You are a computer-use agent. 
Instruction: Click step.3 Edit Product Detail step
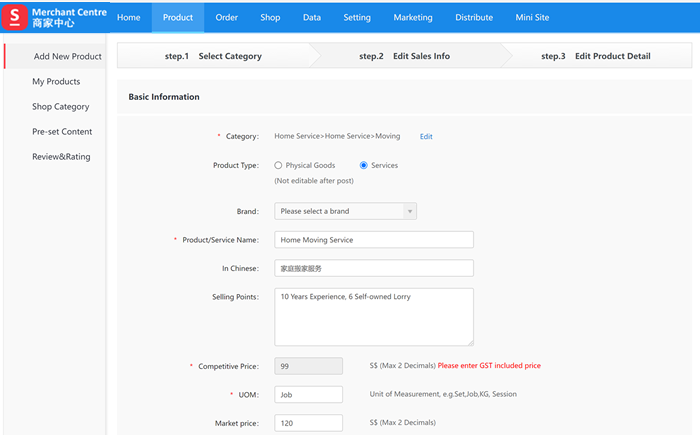(x=596, y=56)
